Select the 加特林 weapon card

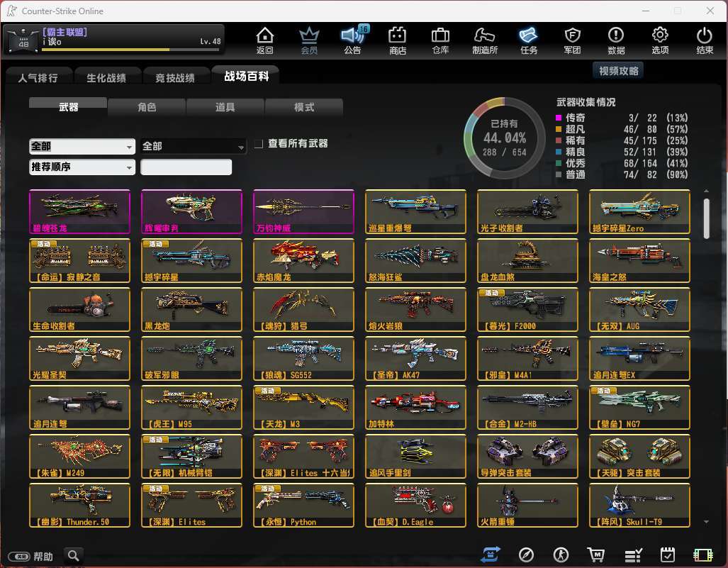click(x=415, y=407)
